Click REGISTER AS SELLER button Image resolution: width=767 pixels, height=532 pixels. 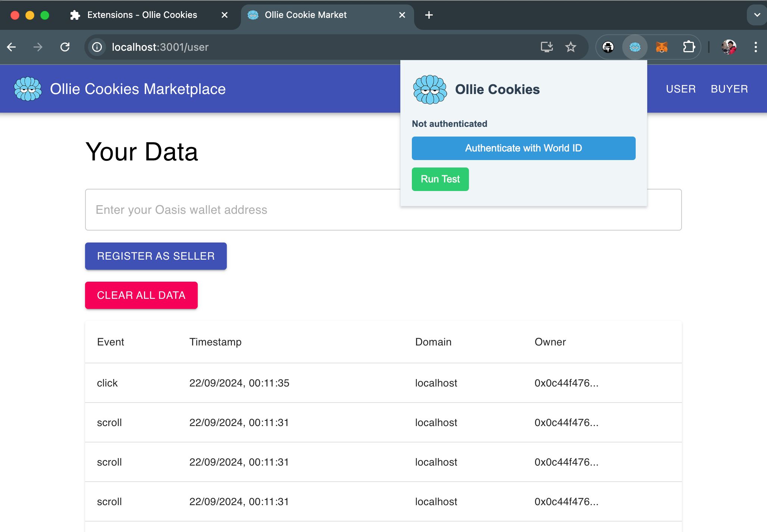pos(156,256)
